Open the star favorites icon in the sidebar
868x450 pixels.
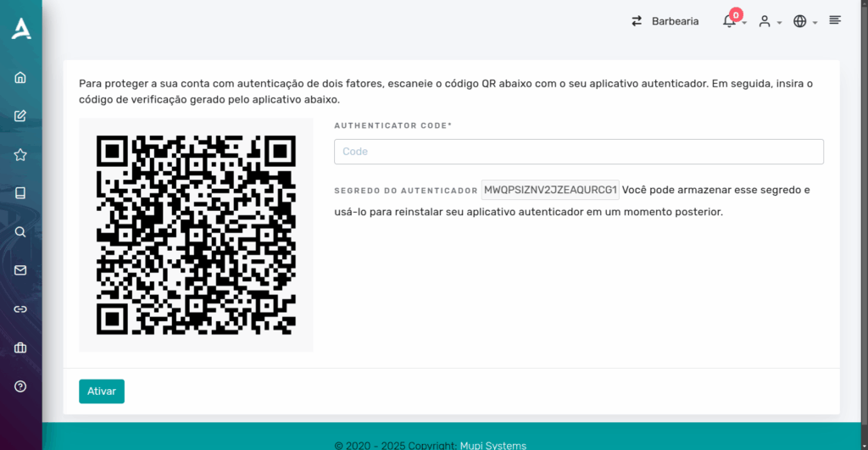point(20,154)
